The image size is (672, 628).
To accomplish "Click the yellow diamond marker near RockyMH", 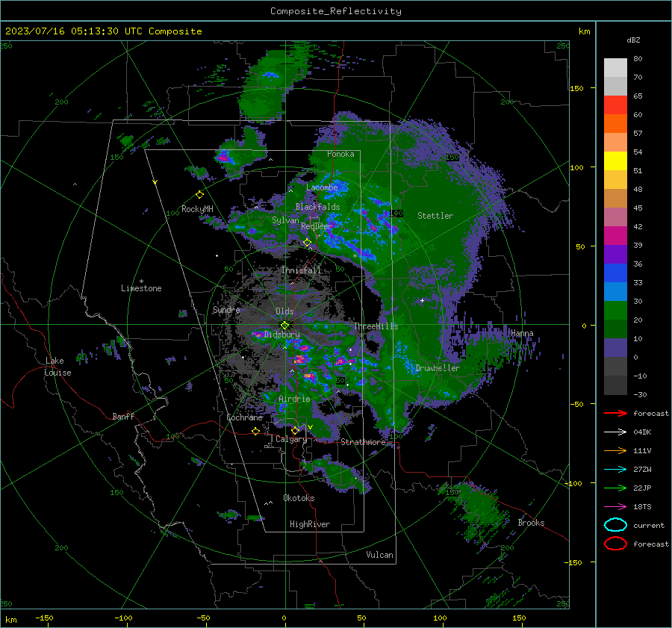I will point(199,195).
